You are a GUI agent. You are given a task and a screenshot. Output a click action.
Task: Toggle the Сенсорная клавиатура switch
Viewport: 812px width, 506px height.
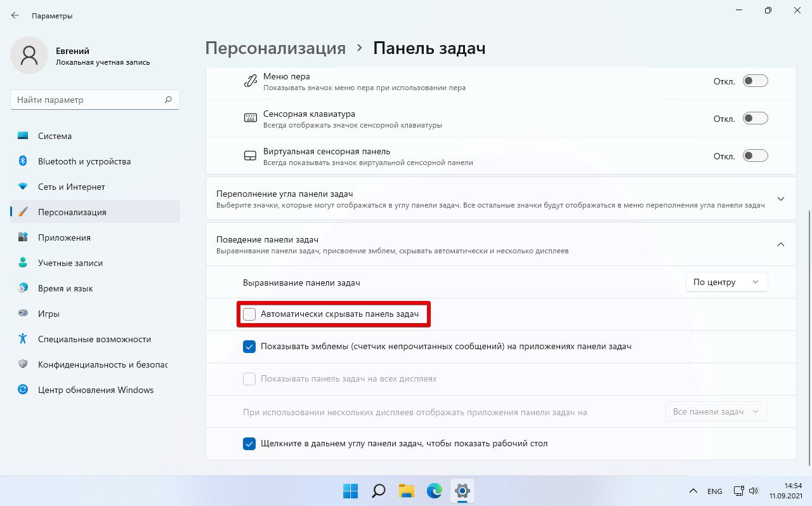tap(756, 118)
